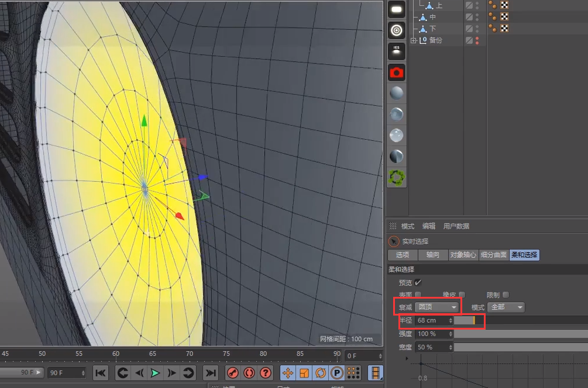Switch to the 细分曲面 tab

click(x=494, y=255)
